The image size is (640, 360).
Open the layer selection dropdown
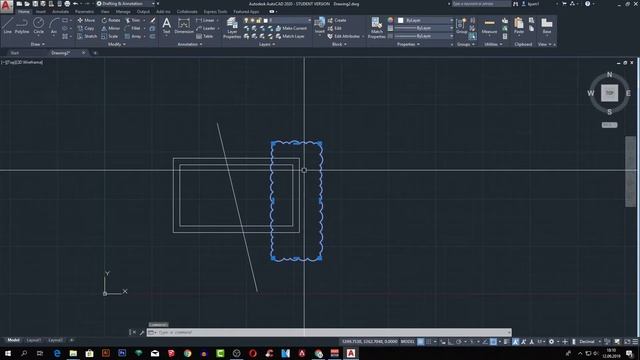click(x=277, y=20)
